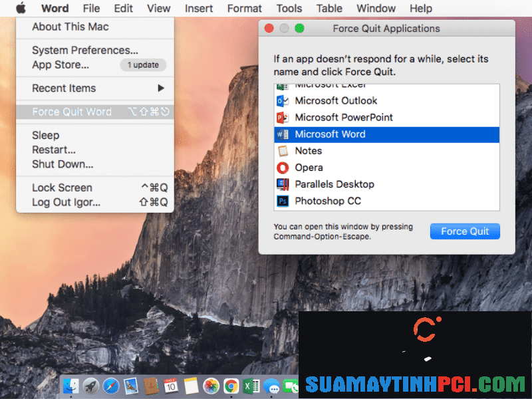Open Photos icon in the Dock
Screen dimensions: 532x399
[211, 386]
